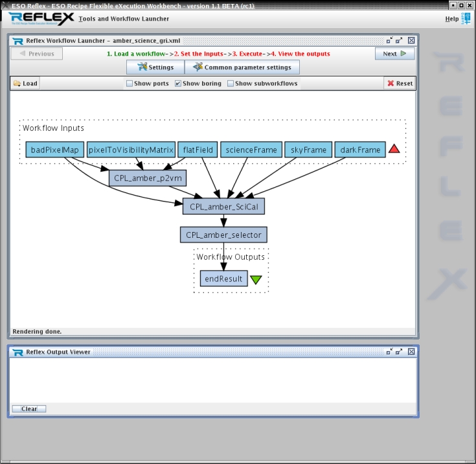Open the Tools and Workflow Launcher menu

[x=119, y=19]
